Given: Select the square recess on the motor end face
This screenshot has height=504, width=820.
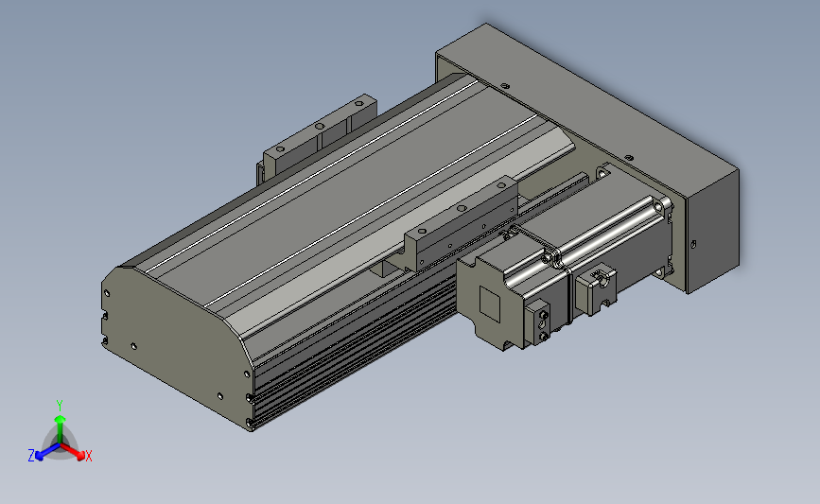Looking at the screenshot, I should click(491, 304).
